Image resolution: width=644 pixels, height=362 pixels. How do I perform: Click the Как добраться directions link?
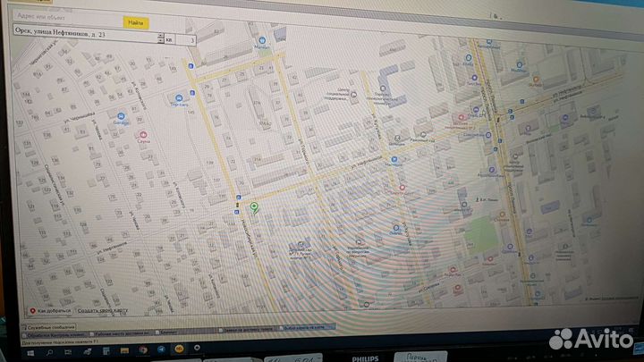pos(52,310)
